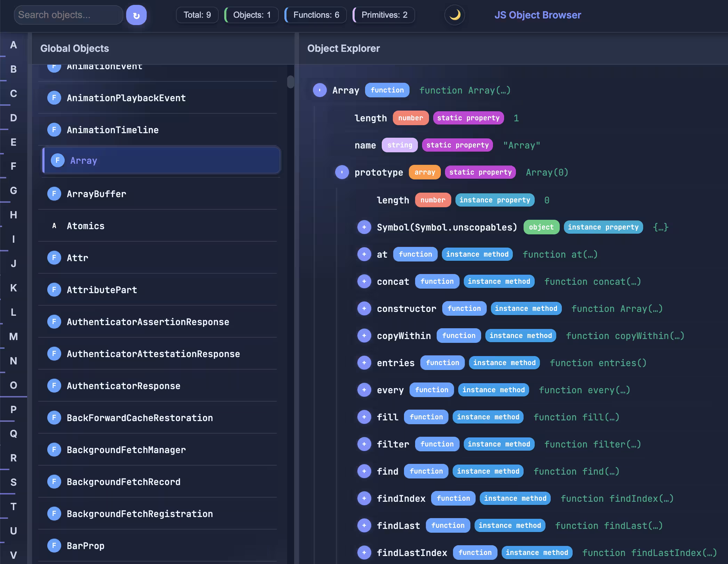
Task: Expand the findLastIndex method node
Action: pyautogui.click(x=364, y=553)
